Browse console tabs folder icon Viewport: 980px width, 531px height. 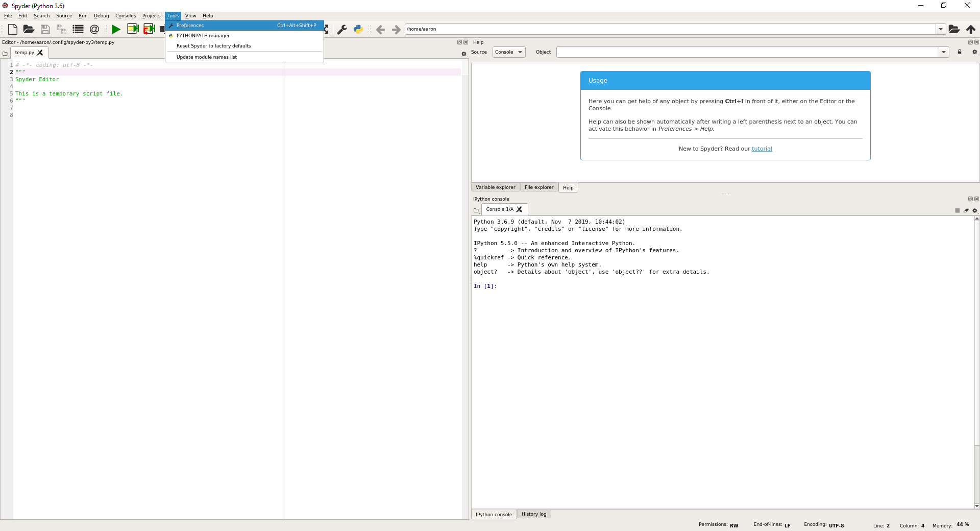point(476,210)
